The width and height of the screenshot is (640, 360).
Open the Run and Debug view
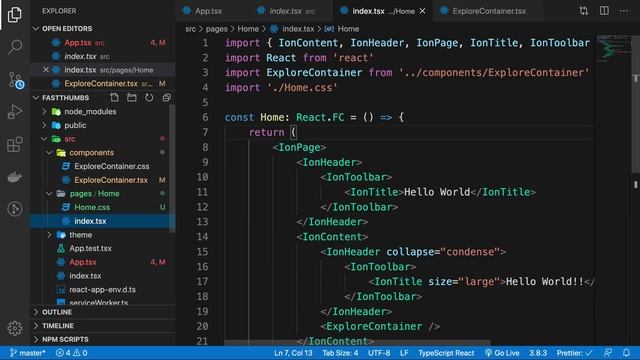(x=15, y=111)
